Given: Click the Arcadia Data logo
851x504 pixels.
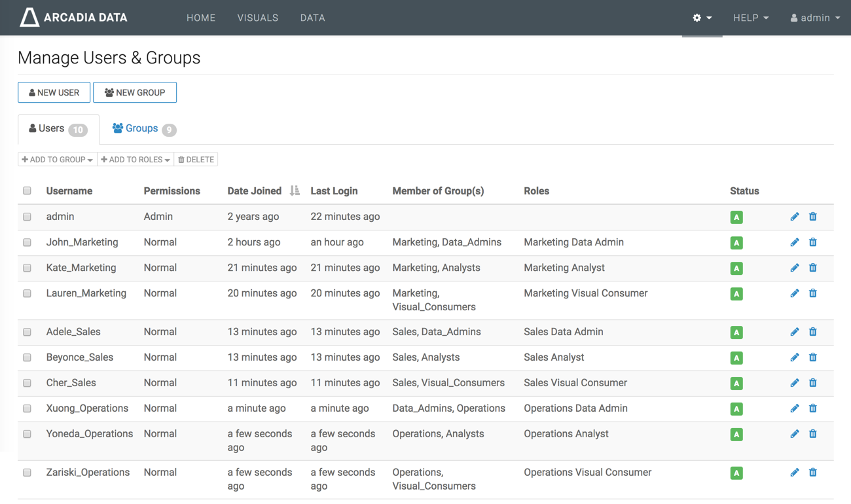Looking at the screenshot, I should click(x=73, y=18).
